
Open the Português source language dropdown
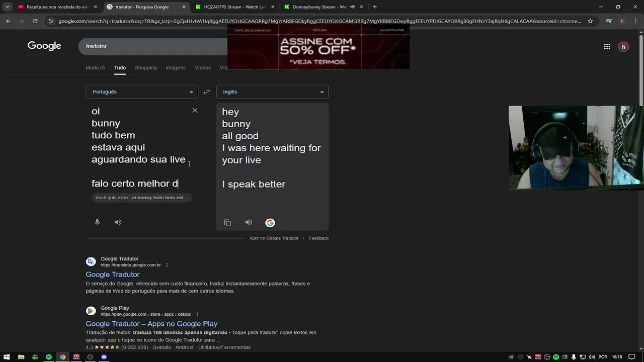(142, 92)
